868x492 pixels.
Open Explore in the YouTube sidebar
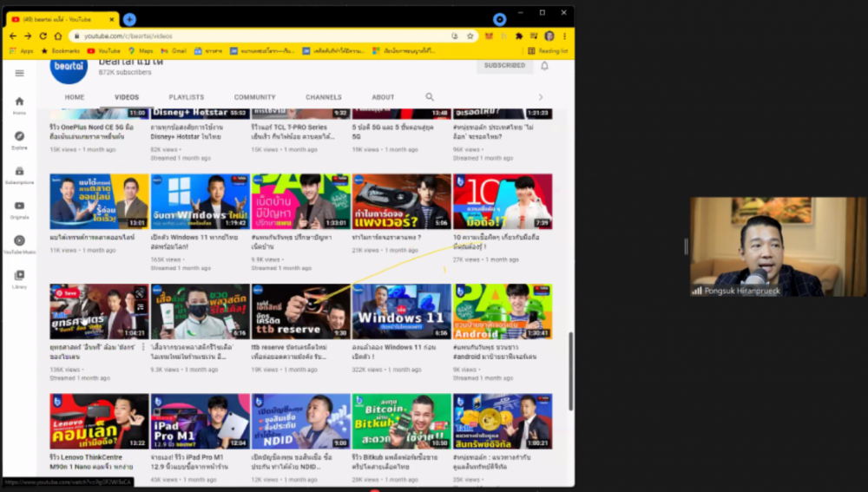(x=19, y=139)
